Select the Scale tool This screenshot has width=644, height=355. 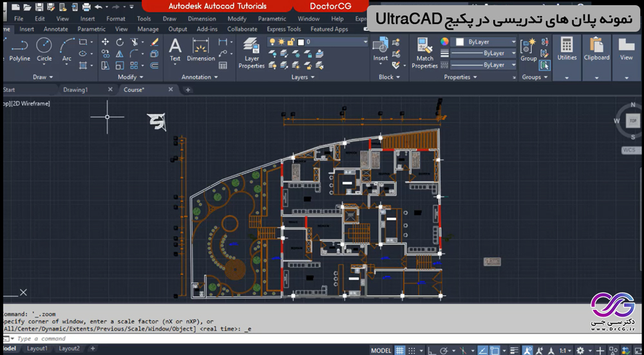point(120,65)
